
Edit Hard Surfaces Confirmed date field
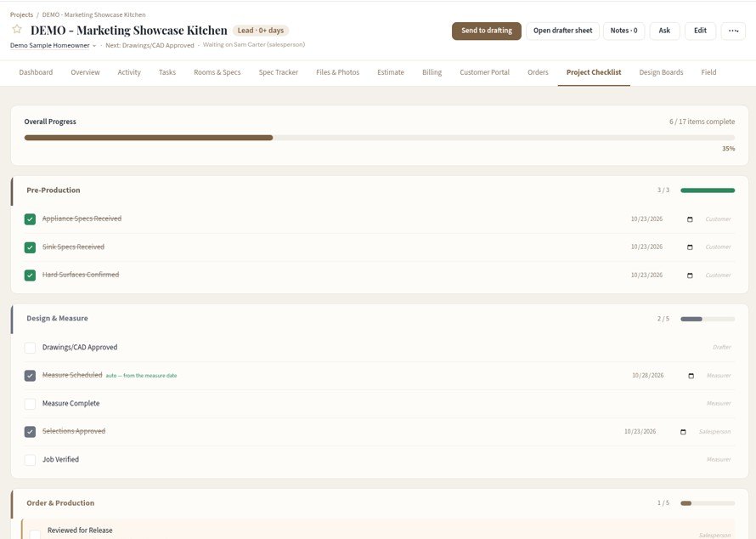tap(646, 275)
